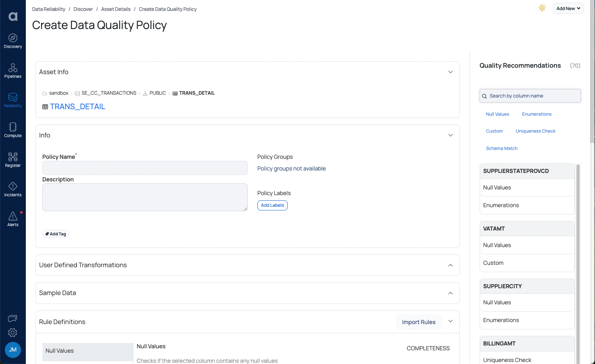Image resolution: width=595 pixels, height=364 pixels.
Task: Collapse the Asset Info section
Action: tap(450, 72)
